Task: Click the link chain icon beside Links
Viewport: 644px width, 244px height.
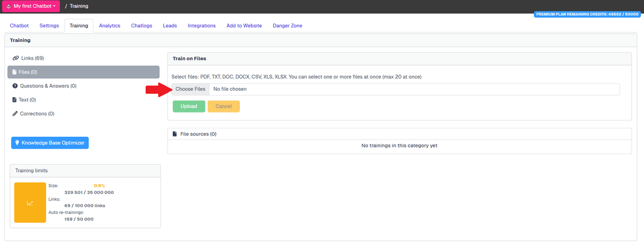Action: [x=16, y=58]
